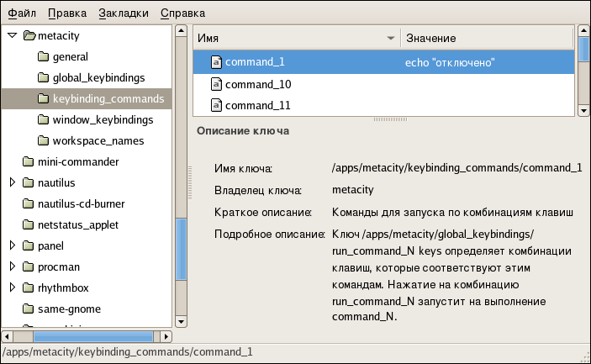Expand the rhythmbox tree node
The width and height of the screenshot is (591, 364).
click(x=12, y=288)
